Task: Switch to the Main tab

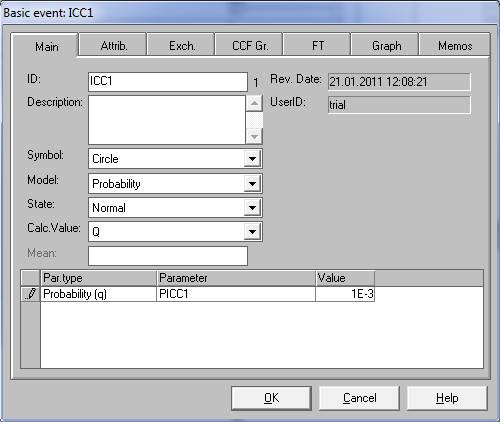Action: (45, 46)
